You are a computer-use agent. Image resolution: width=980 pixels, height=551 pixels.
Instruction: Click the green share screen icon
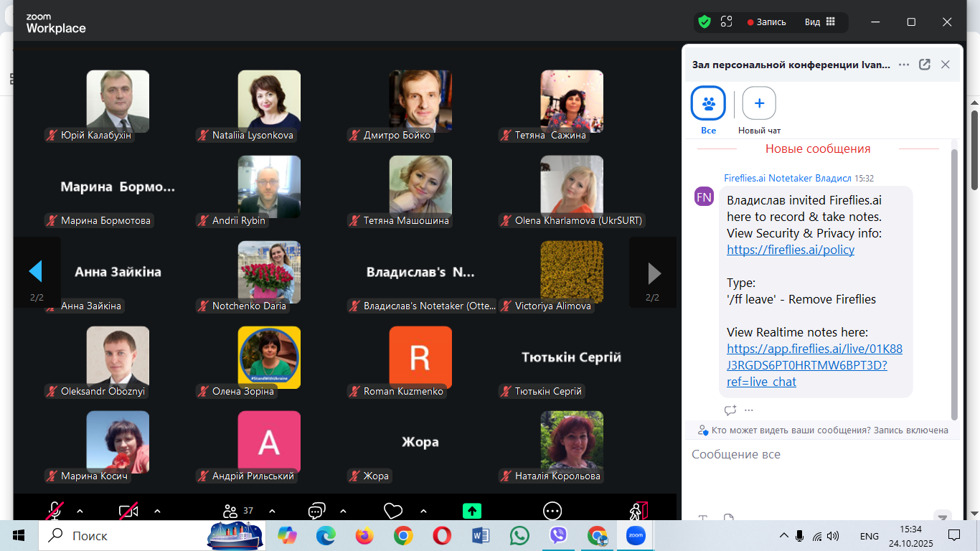coord(471,511)
